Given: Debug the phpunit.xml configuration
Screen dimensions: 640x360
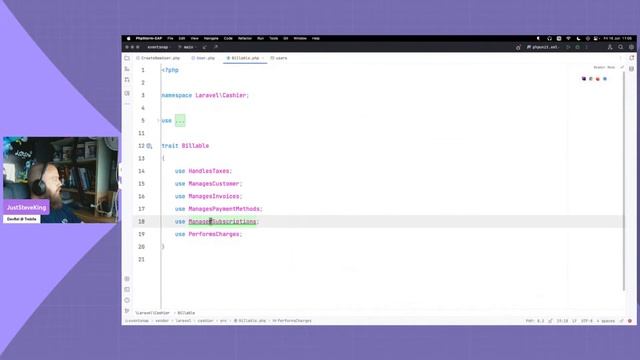Looking at the screenshot, I should (x=578, y=47).
